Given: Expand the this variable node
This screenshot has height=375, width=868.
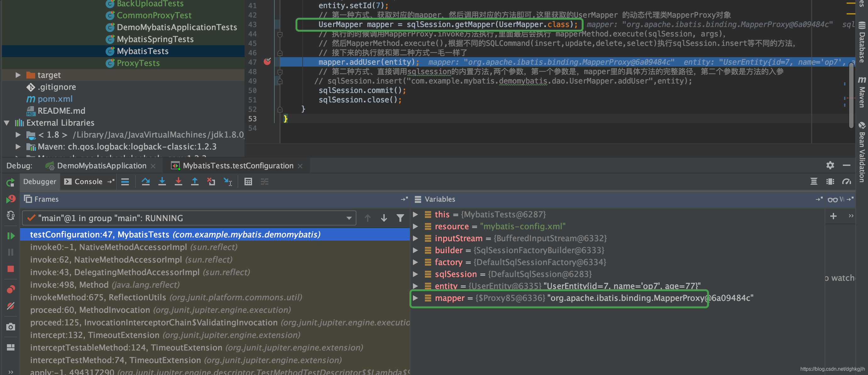Looking at the screenshot, I should pyautogui.click(x=415, y=215).
